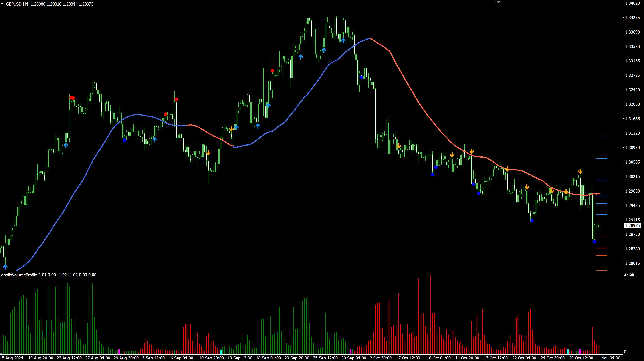Click the 6 Sep 04:00 time label
Image resolution: width=644 pixels, height=361 pixels.
coord(182,358)
